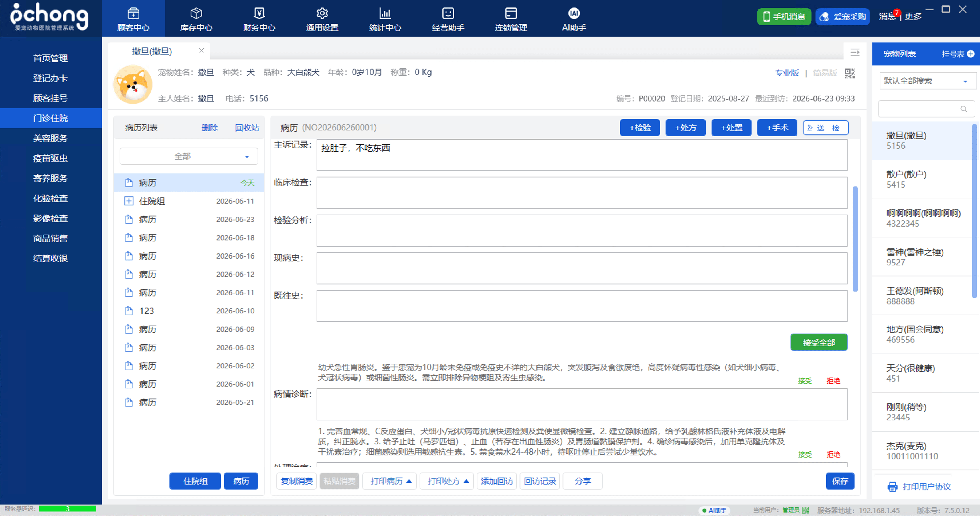Click the 接受全部 green button
The height and width of the screenshot is (516, 980).
click(x=819, y=342)
